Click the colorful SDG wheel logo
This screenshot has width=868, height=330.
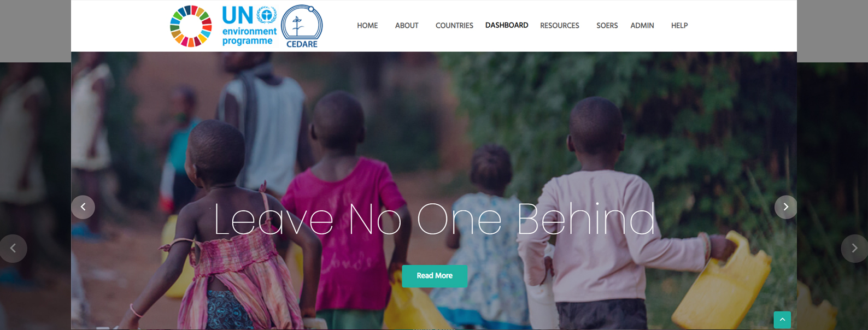click(x=191, y=26)
